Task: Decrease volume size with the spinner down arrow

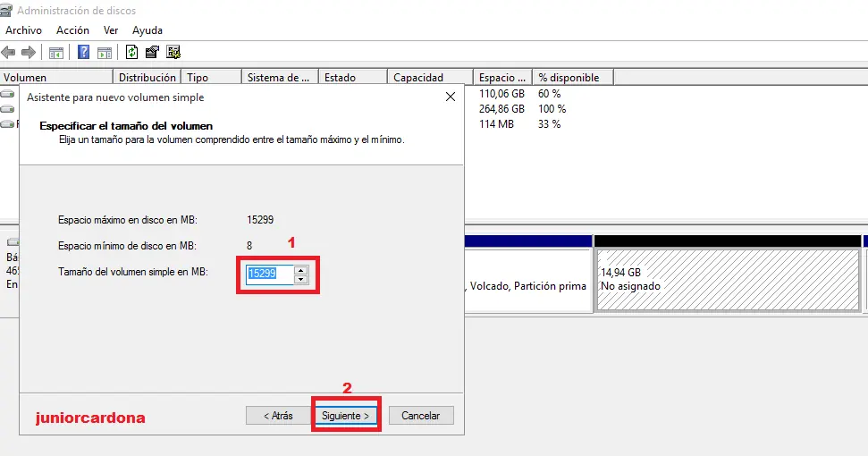Action: 301,279
